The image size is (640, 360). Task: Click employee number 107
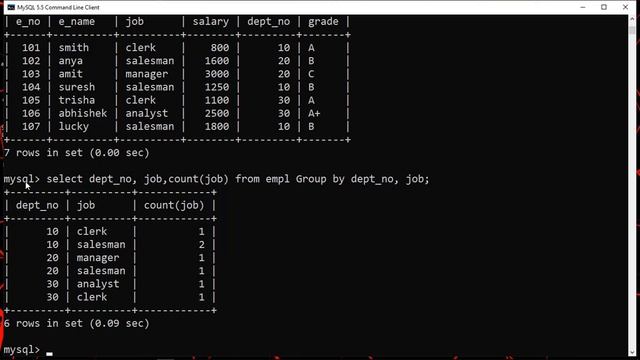(31, 127)
